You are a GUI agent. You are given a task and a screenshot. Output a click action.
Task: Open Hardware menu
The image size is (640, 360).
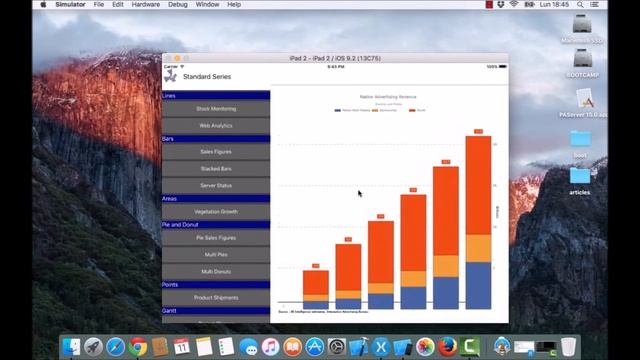point(146,4)
